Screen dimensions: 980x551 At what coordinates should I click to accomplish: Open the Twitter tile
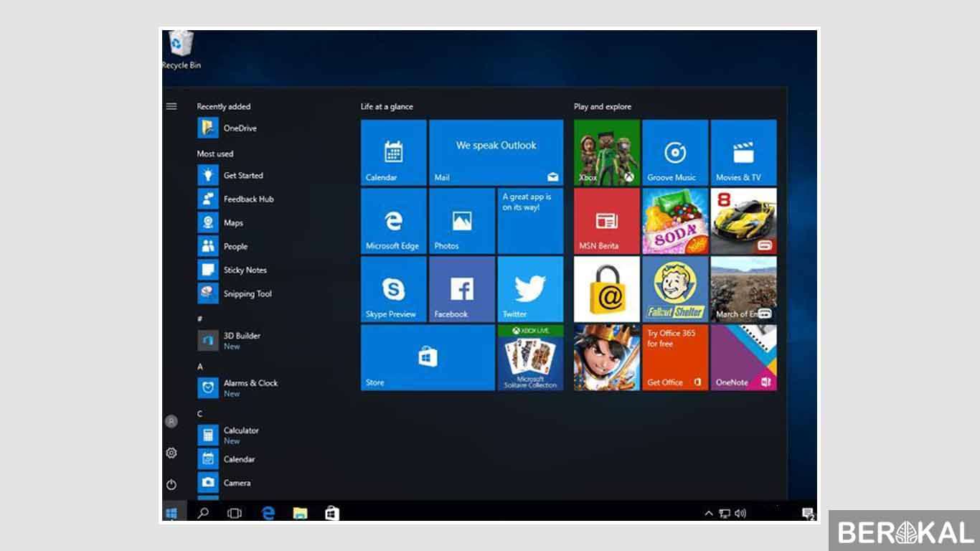pyautogui.click(x=530, y=289)
